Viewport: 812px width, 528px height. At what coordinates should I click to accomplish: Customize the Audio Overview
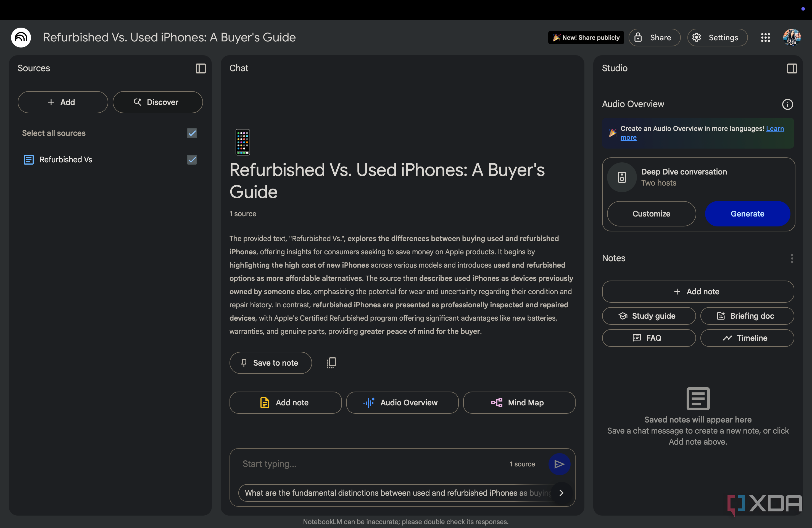pyautogui.click(x=651, y=213)
